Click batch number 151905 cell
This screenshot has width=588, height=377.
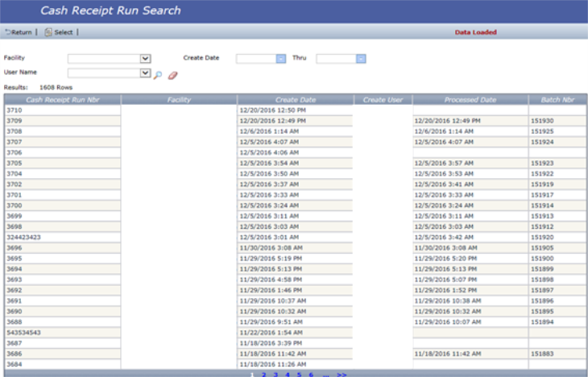[x=557, y=248]
